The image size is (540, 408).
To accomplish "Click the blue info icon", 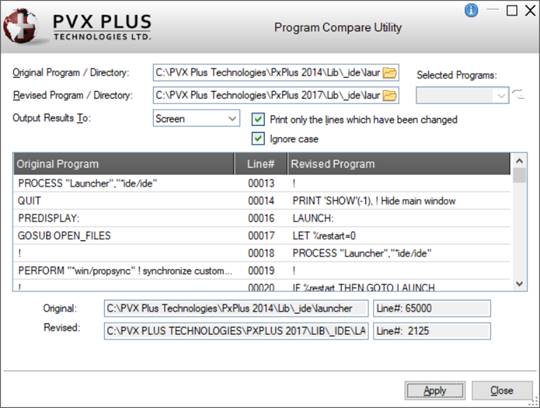I will coord(471,10).
